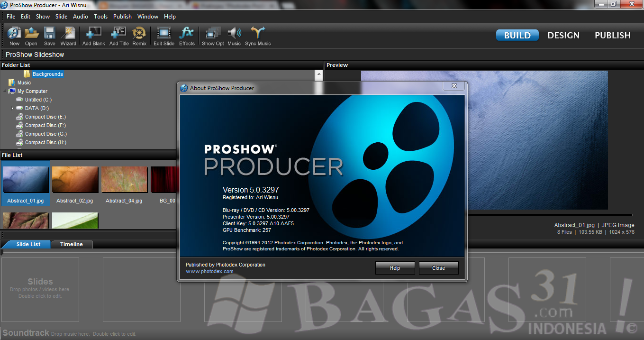
Task: Open a show with the Open icon
Action: pos(31,36)
